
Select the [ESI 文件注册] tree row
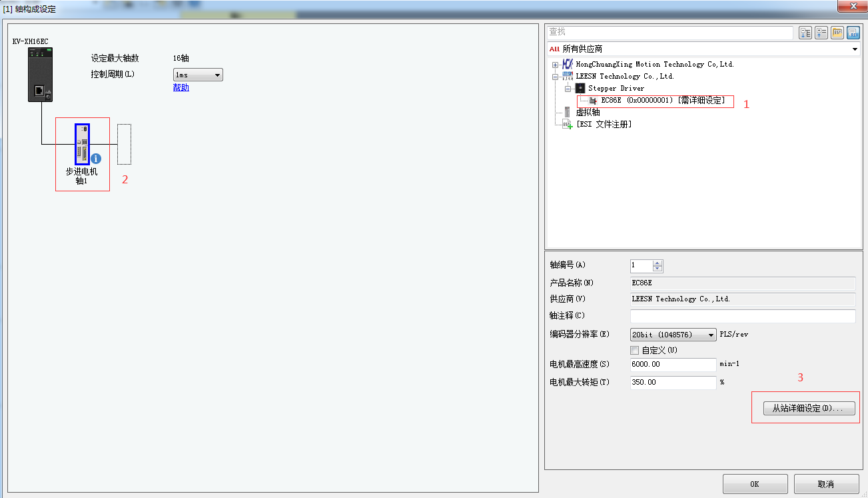coord(604,125)
